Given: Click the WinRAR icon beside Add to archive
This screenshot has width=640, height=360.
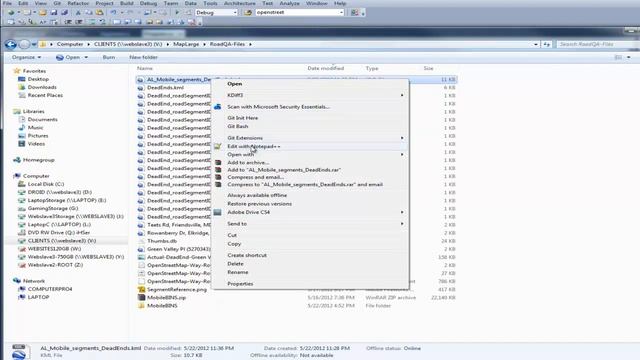Looking at the screenshot, I should coord(218,162).
